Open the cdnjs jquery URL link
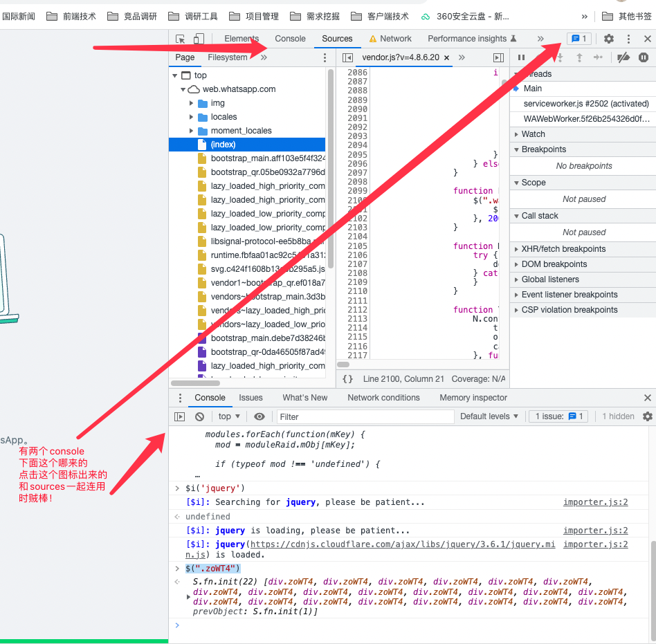 [x=403, y=544]
